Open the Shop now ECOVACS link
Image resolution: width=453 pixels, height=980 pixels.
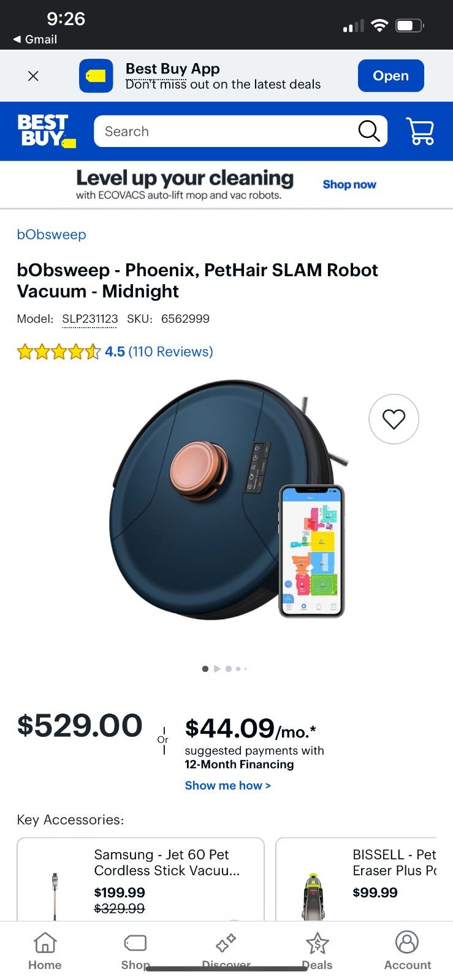(349, 184)
